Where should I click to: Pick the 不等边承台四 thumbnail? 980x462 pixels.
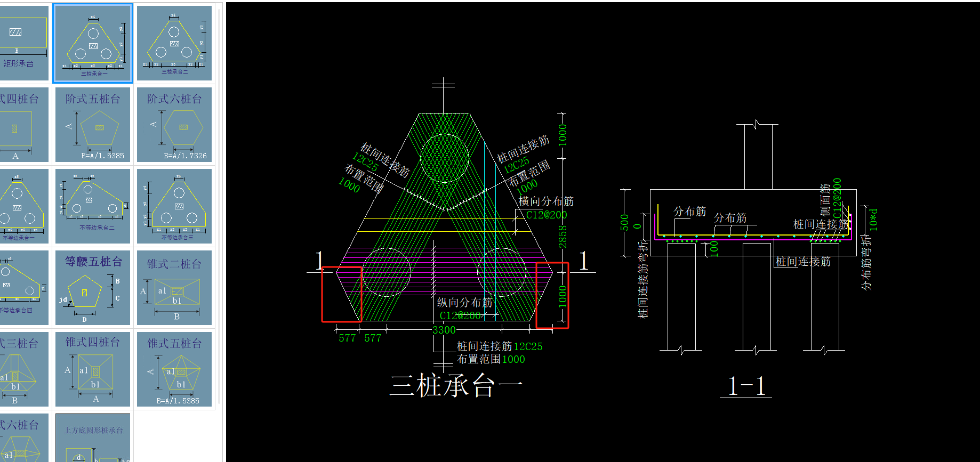[x=24, y=288]
